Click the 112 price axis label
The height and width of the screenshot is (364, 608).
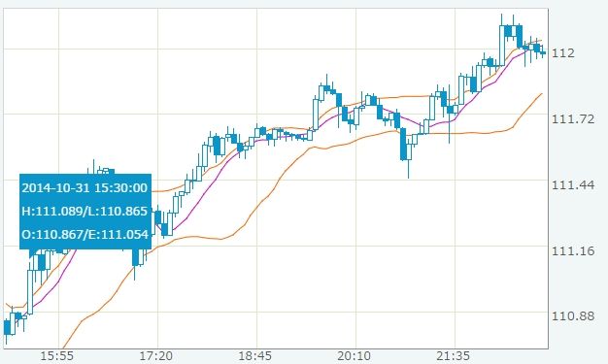(562, 52)
